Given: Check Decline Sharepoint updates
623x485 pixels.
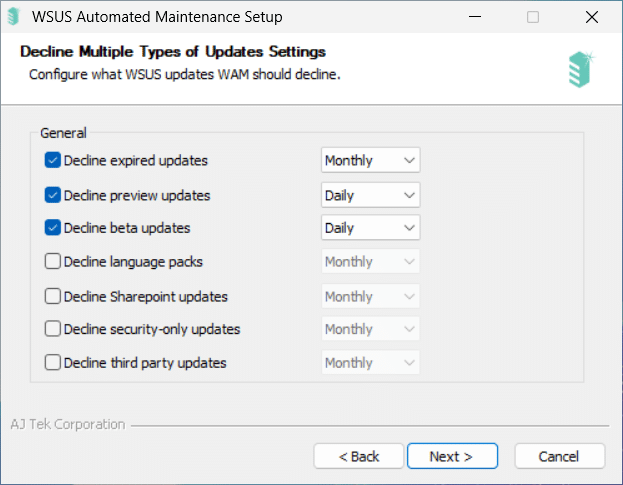Looking at the screenshot, I should point(52,296).
